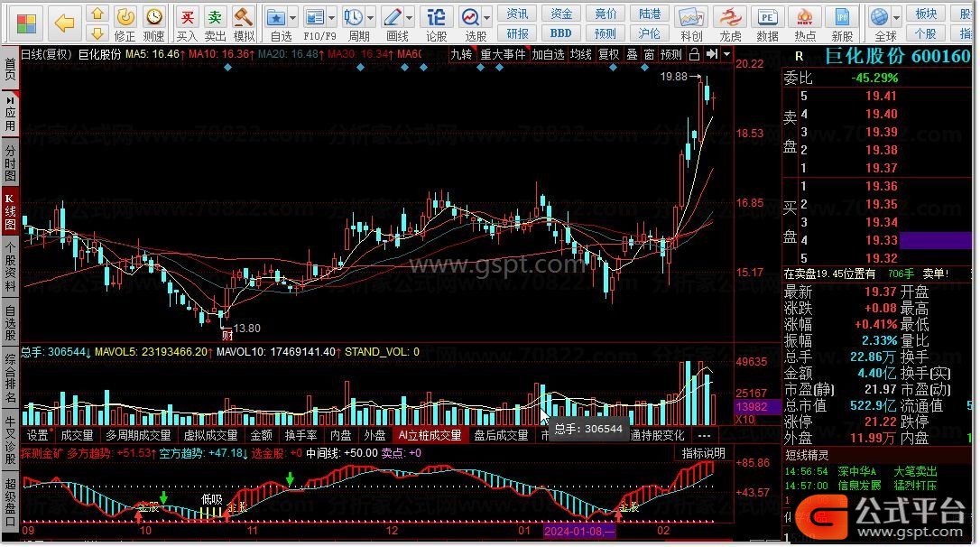
Task: Click the 加自选 add to watchlist button
Action: point(548,55)
